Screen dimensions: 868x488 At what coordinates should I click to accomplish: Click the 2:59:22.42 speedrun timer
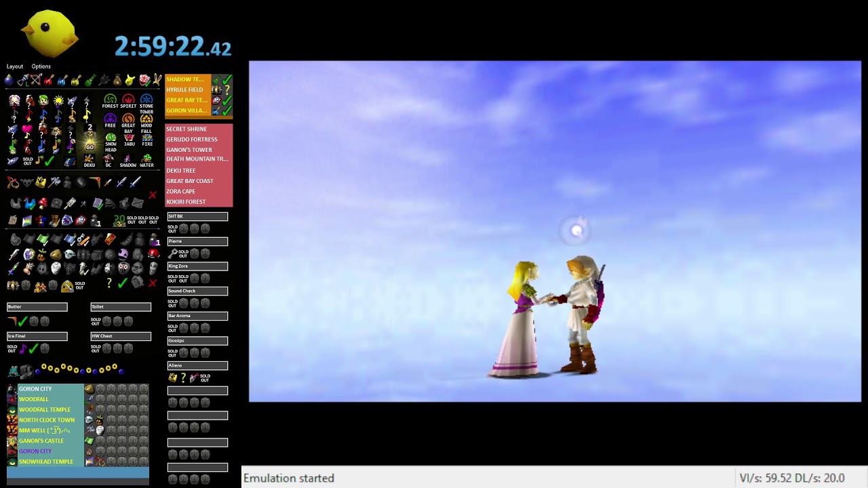tap(173, 46)
